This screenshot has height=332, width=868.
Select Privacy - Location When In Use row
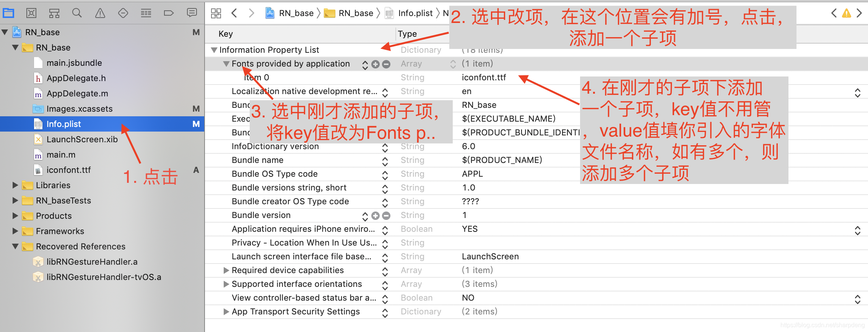536,243
